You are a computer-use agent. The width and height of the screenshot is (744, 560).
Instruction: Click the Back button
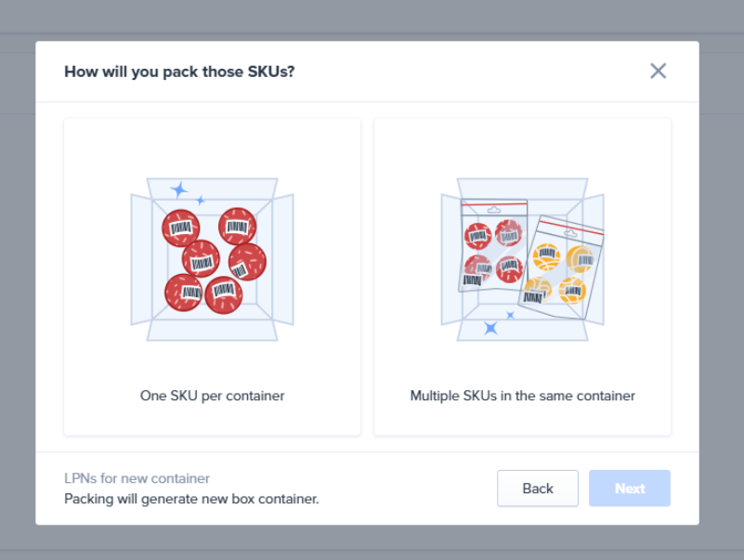point(537,488)
